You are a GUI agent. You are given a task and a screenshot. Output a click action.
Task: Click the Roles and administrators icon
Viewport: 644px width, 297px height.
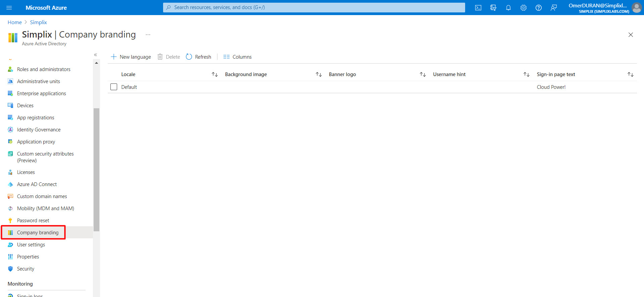pyautogui.click(x=10, y=69)
